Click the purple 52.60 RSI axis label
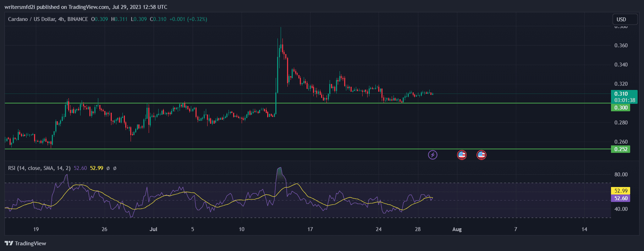The width and height of the screenshot is (644, 251). 621,198
